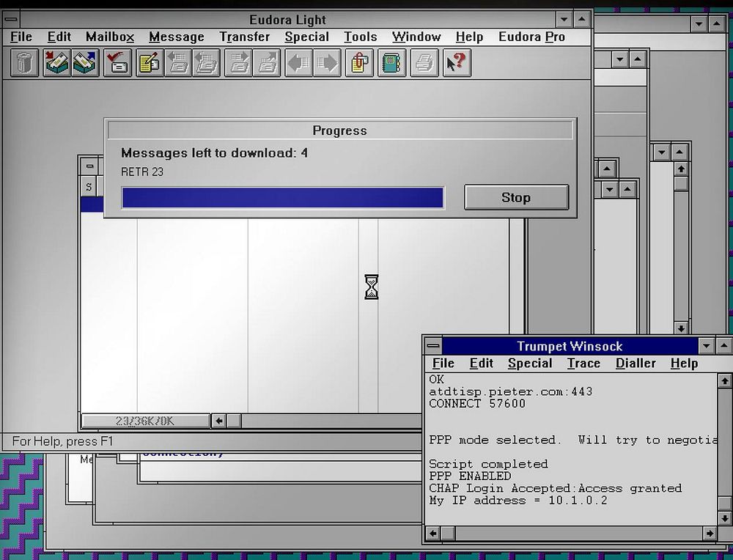
Task: Open the Special menu in Eudora
Action: point(306,37)
